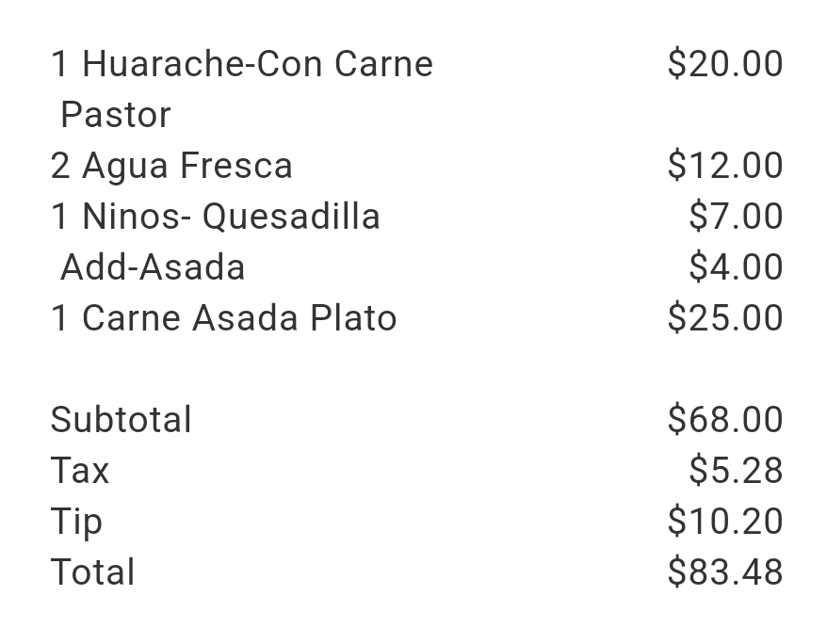Select the $5.28 tax amount

pos(735,471)
